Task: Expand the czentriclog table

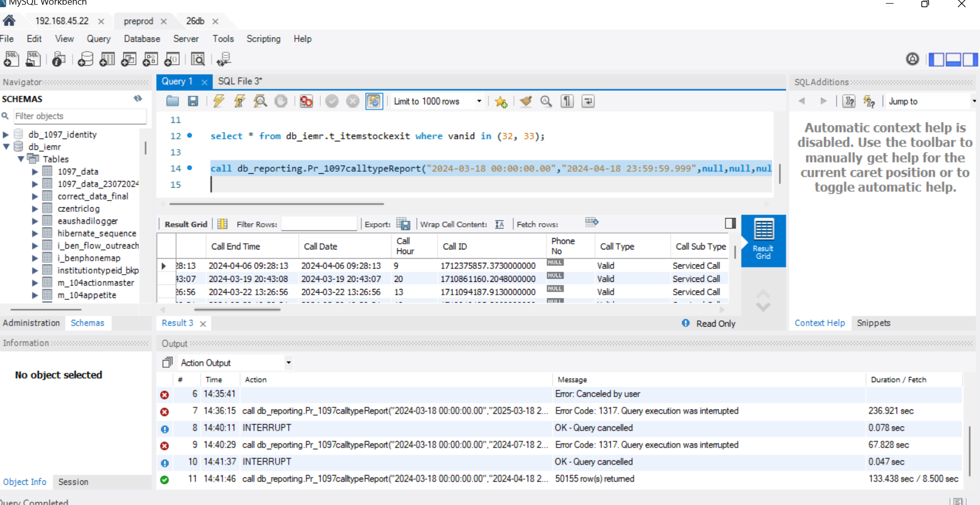Action: pos(35,209)
